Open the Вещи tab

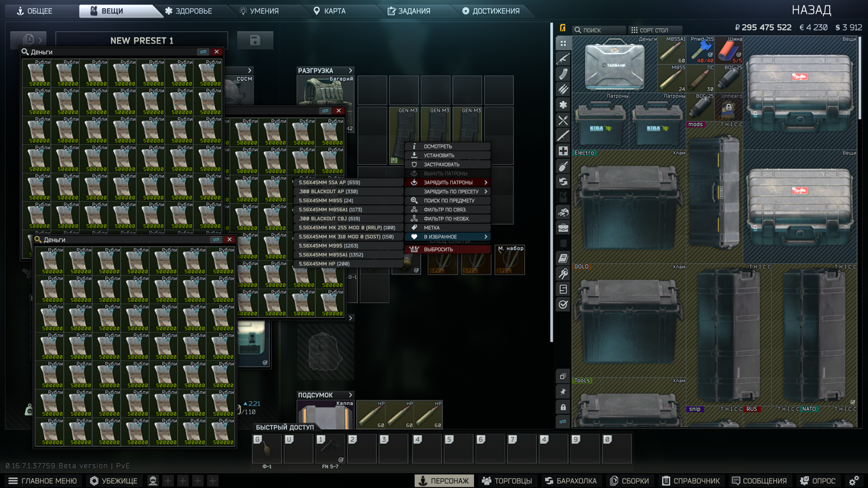pyautogui.click(x=113, y=11)
